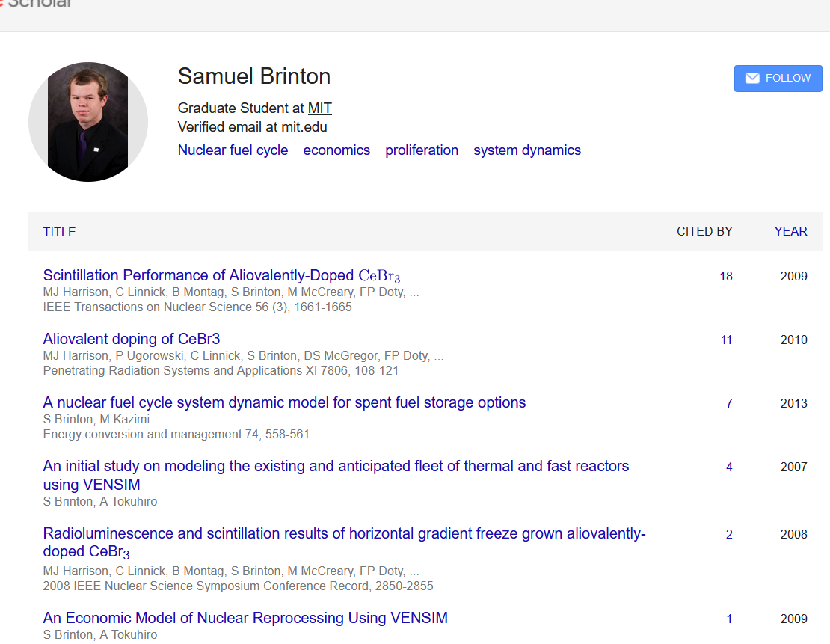830x644 pixels.
Task: View the 18 citations of first paper
Action: coord(726,277)
